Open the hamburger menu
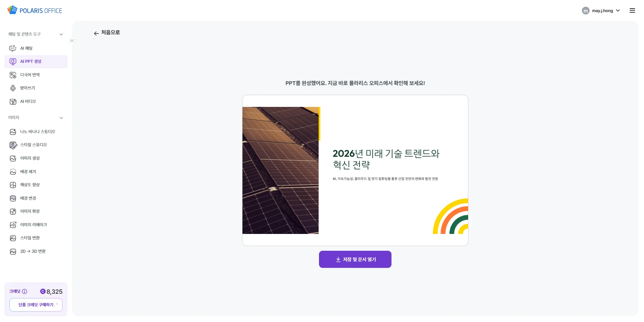 click(632, 10)
